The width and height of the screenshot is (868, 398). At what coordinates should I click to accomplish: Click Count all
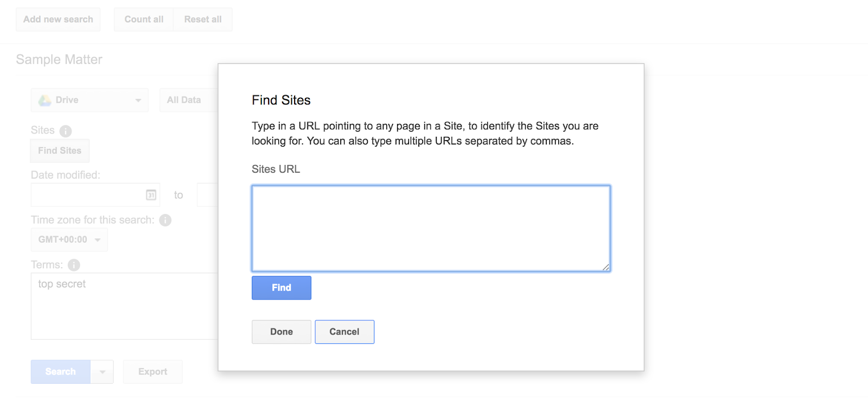(x=143, y=19)
